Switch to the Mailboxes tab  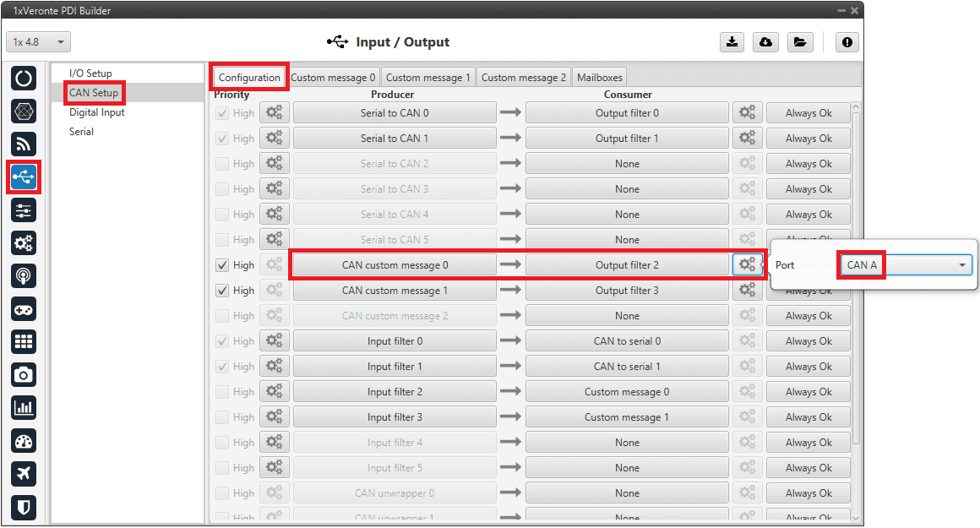coord(599,78)
